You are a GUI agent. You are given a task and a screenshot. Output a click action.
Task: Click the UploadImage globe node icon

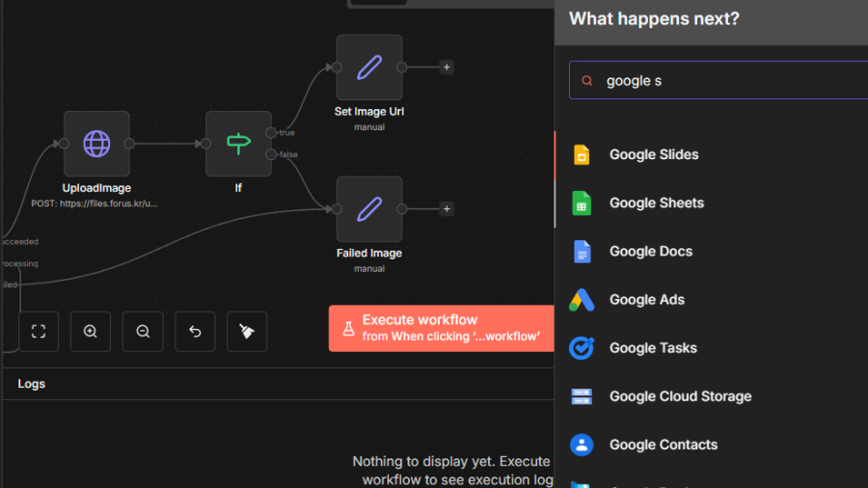click(96, 144)
